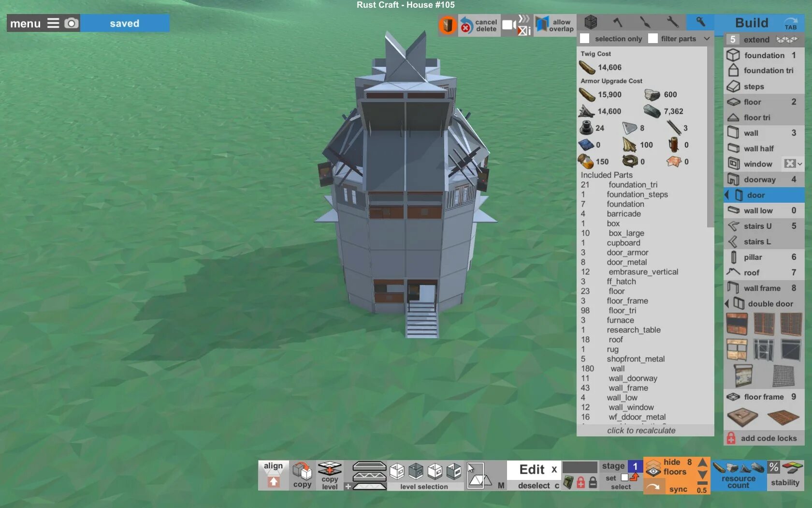Image resolution: width=812 pixels, height=508 pixels.
Task: Choose the wall low part
Action: point(764,210)
